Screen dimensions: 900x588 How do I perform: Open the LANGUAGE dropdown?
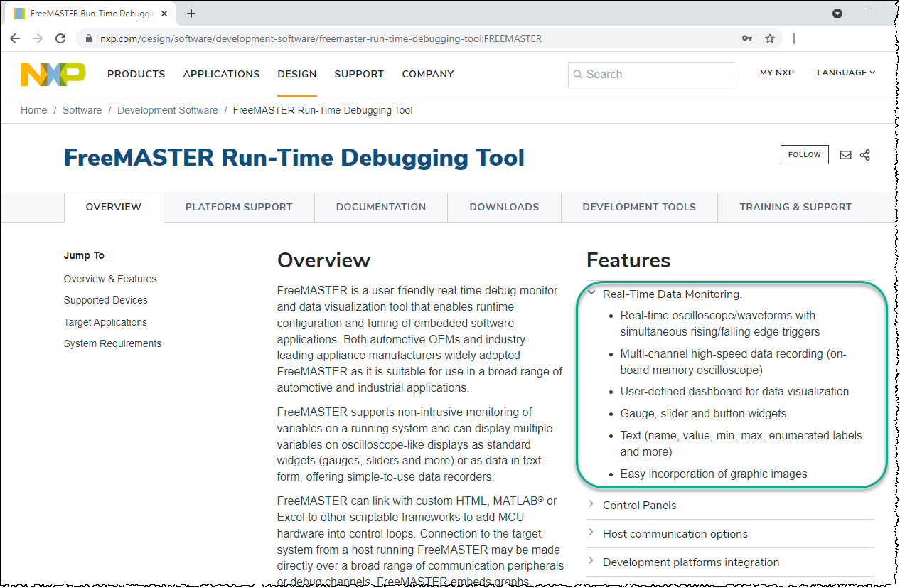tap(846, 73)
